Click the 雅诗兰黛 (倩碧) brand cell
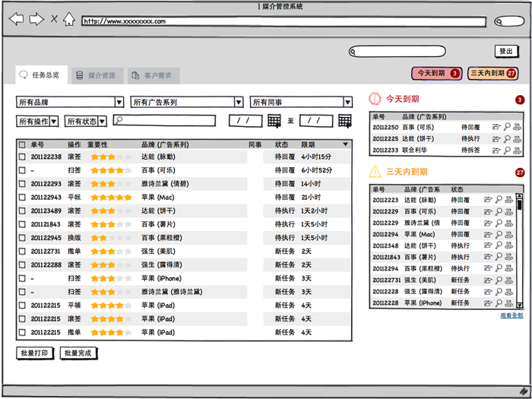 coord(165,184)
